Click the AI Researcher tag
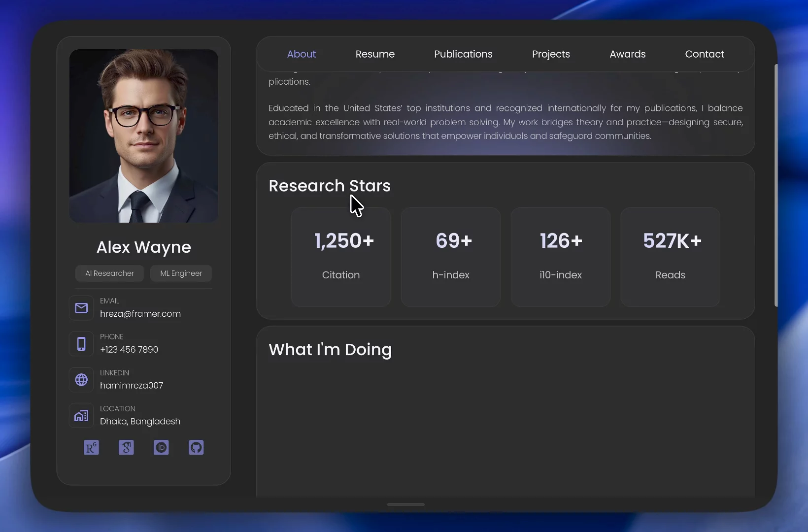Screen dimensions: 808x532 109,273
